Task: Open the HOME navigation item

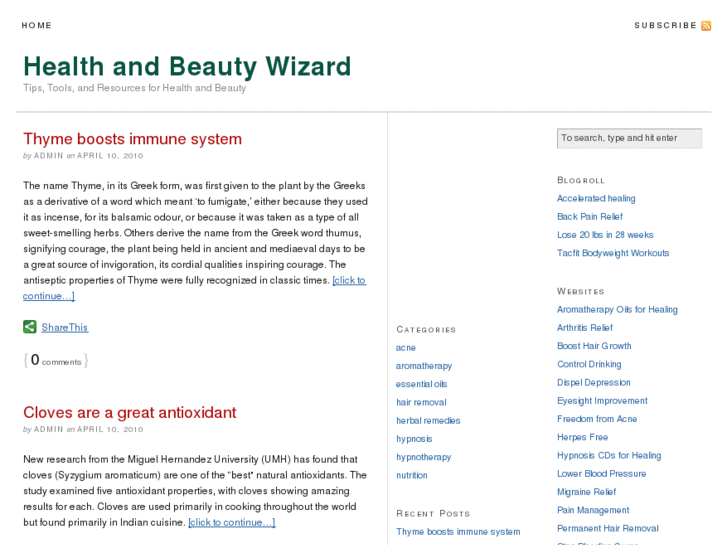Action: point(37,26)
